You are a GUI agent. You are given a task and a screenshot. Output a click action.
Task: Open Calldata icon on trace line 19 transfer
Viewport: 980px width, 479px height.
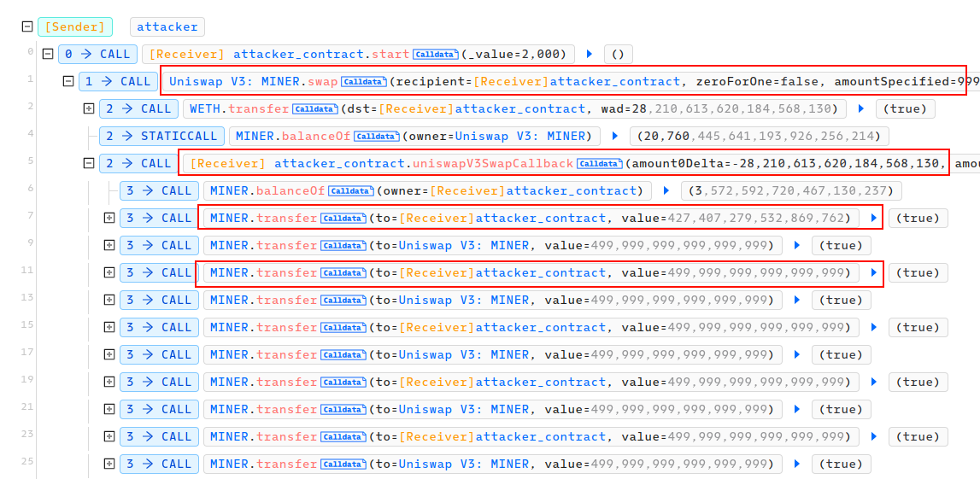pyautogui.click(x=343, y=383)
